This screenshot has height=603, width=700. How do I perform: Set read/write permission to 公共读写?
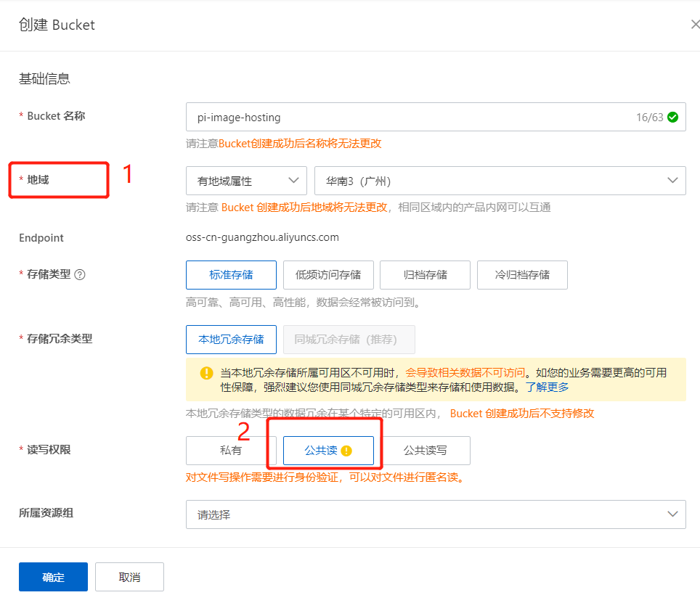click(426, 451)
